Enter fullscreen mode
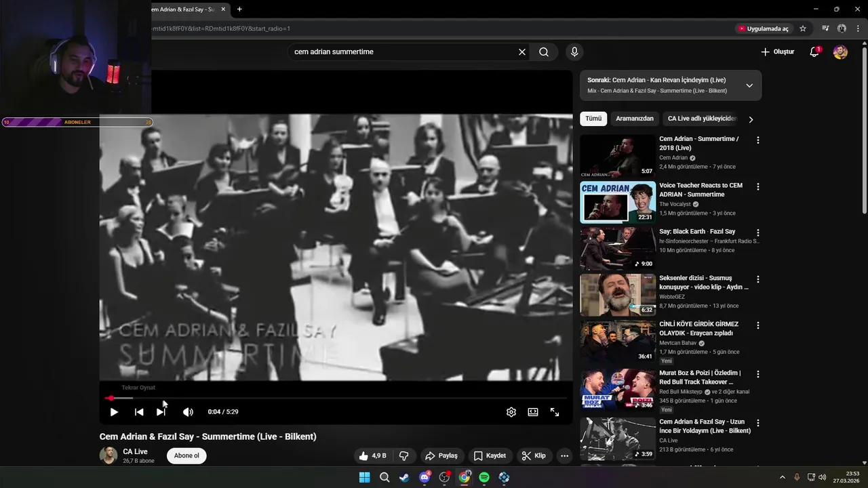The image size is (868, 488). pyautogui.click(x=555, y=412)
